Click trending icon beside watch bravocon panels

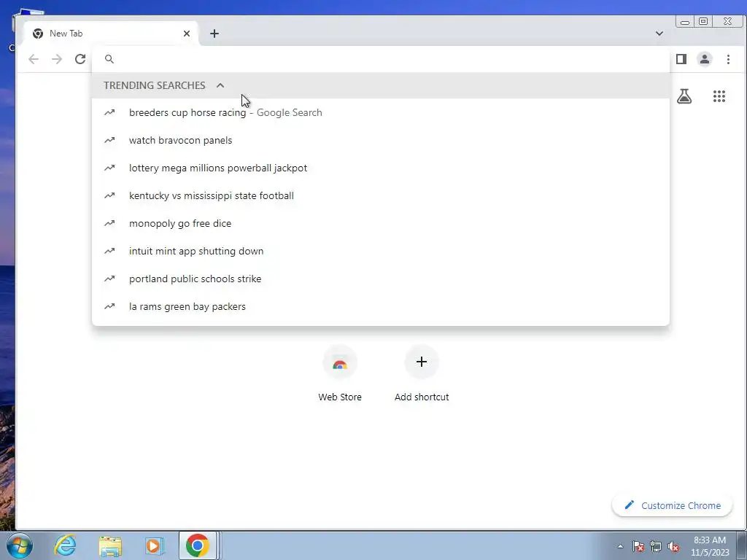[109, 140]
